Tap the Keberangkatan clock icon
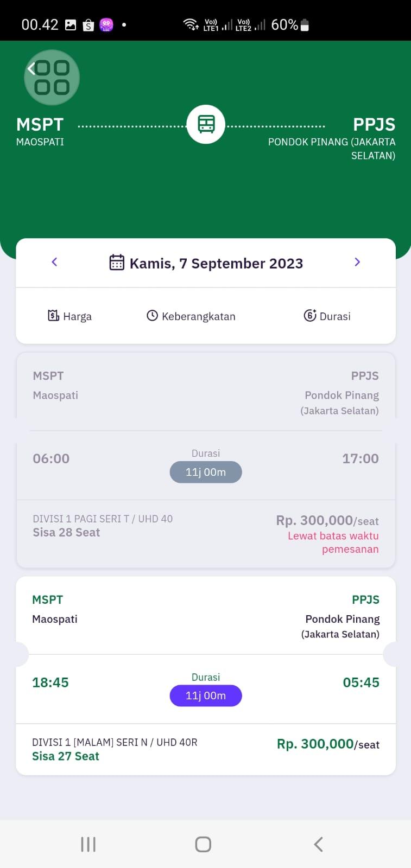411x868 pixels. [152, 316]
